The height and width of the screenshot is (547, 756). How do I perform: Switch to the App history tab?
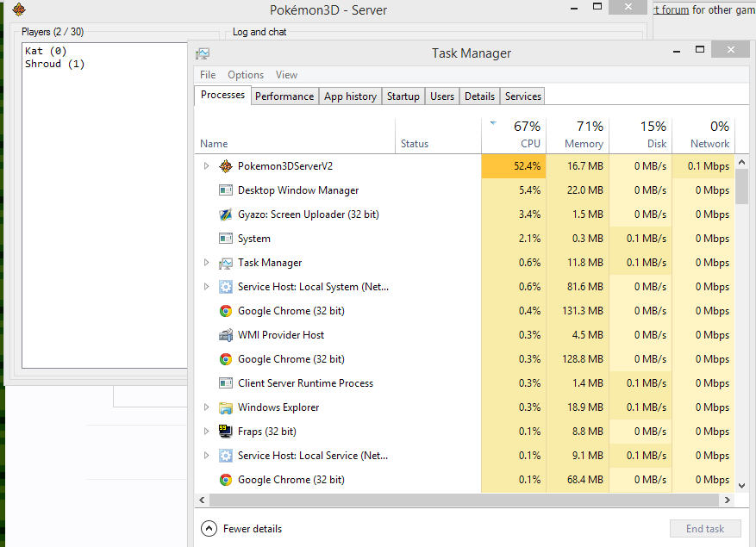(x=351, y=96)
